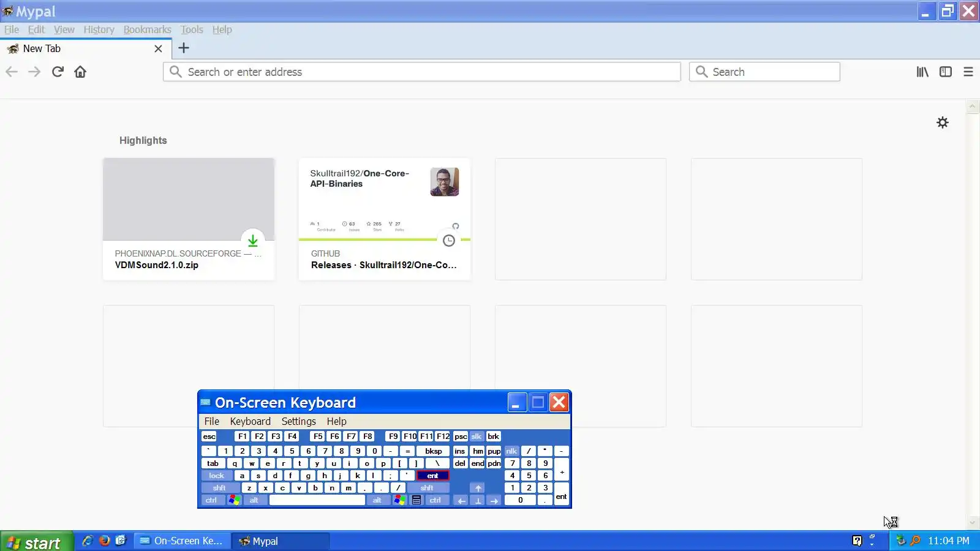Click the tab key on the On-Screen Keyboard

(213, 463)
